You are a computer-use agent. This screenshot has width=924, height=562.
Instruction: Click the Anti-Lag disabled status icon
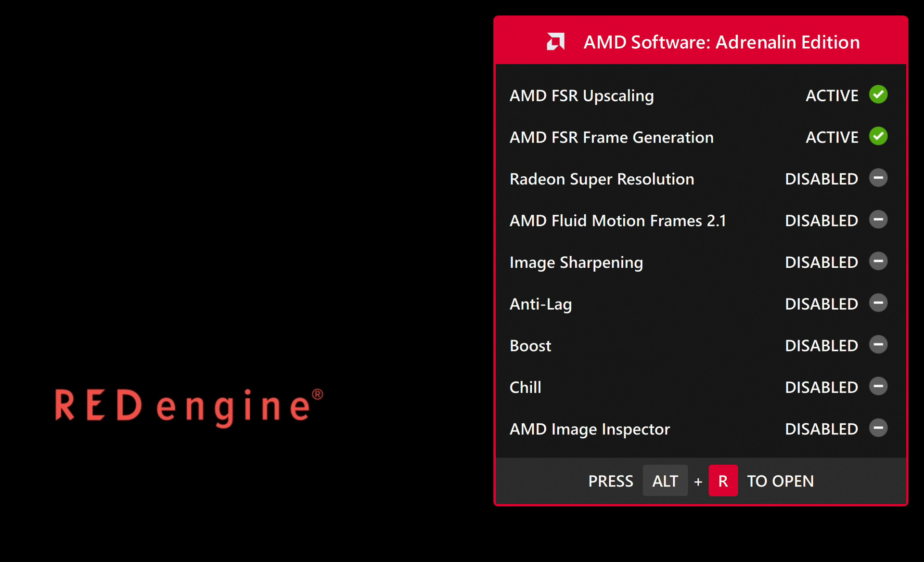point(878,303)
